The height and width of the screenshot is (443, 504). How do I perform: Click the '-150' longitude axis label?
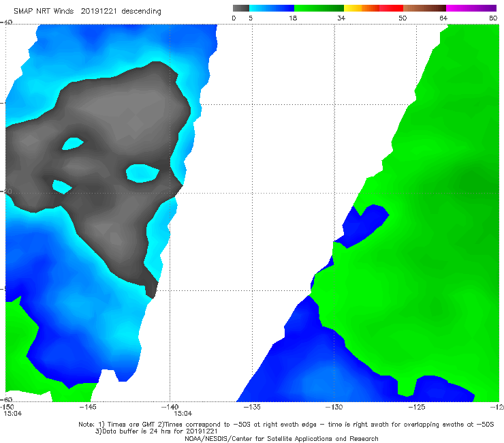[x=7, y=407]
